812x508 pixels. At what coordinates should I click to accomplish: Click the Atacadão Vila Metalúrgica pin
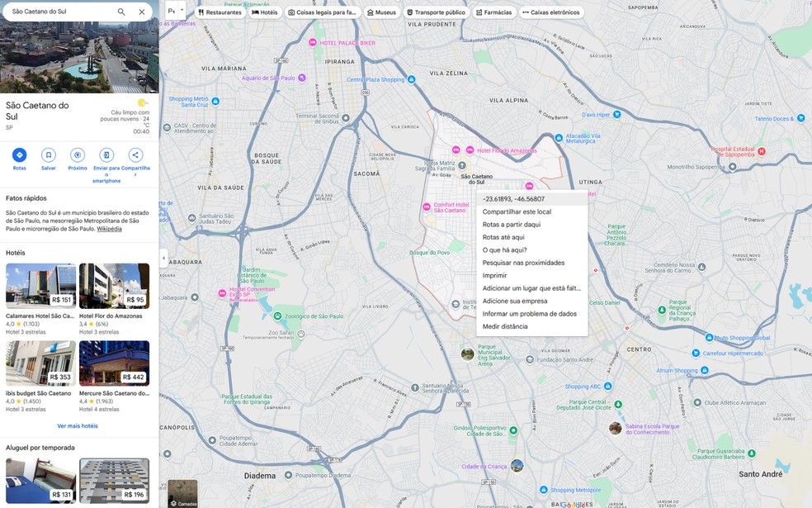click(x=558, y=138)
